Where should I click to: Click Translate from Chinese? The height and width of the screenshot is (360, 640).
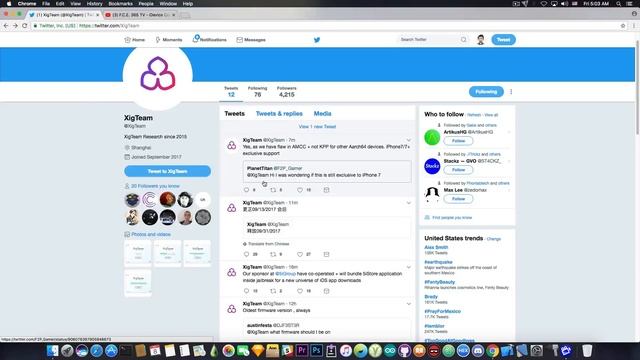coord(269,244)
